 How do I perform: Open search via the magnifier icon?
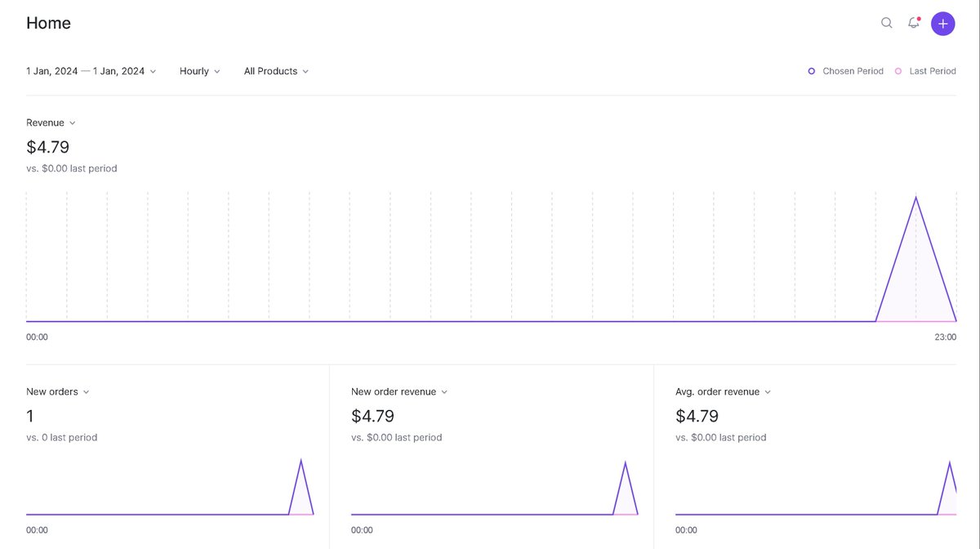click(887, 23)
